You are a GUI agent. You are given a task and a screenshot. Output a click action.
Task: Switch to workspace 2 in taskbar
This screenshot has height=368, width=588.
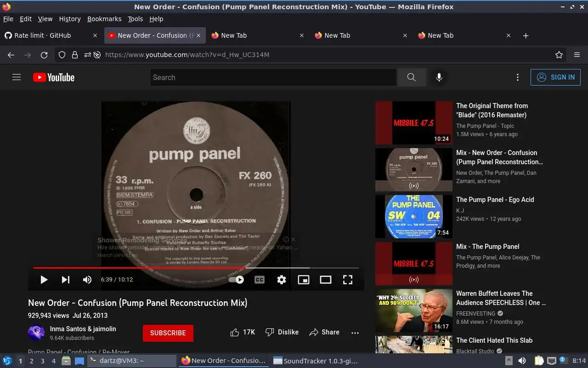pos(32,361)
